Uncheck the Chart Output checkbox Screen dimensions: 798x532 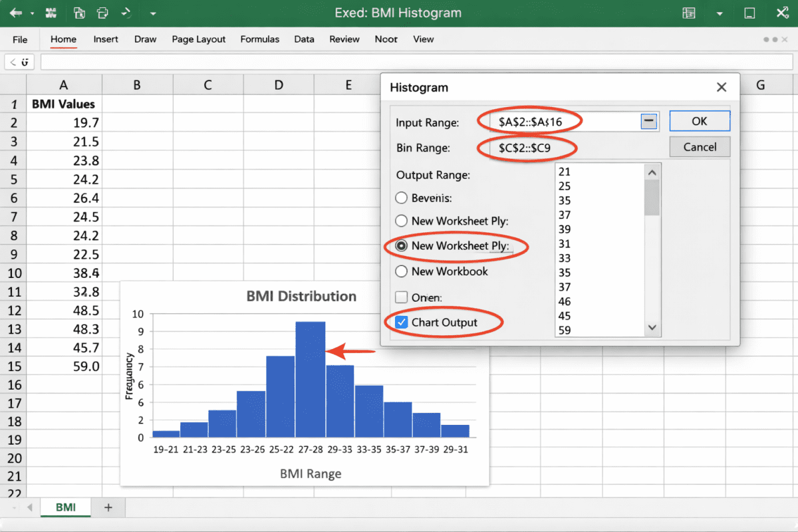[401, 323]
